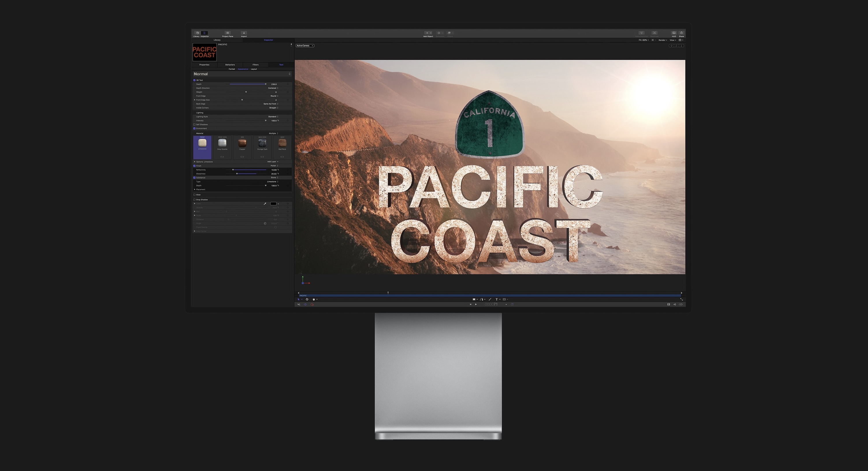Select the Text tool in the canvas toolbar
This screenshot has height=471, width=868.
tap(497, 299)
